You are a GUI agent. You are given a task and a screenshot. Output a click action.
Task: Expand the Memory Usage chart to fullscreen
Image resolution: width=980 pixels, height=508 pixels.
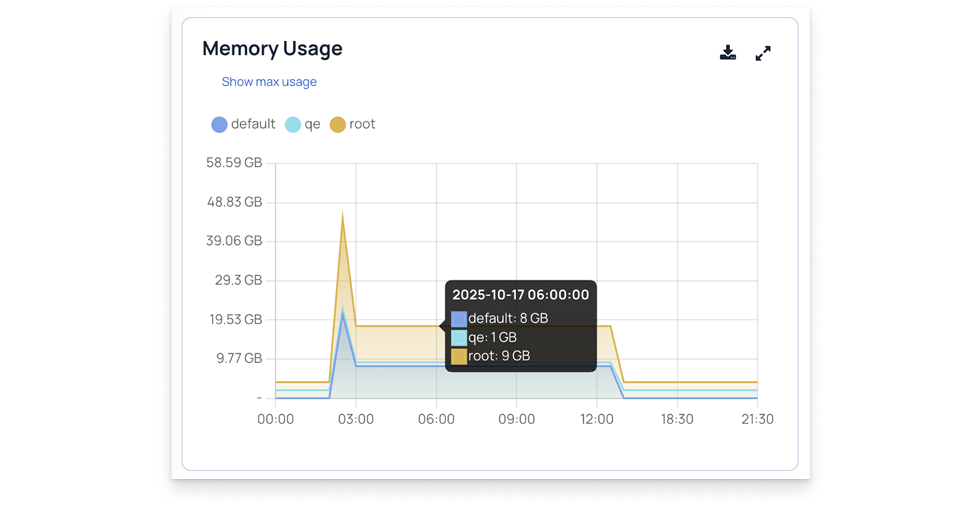click(763, 53)
